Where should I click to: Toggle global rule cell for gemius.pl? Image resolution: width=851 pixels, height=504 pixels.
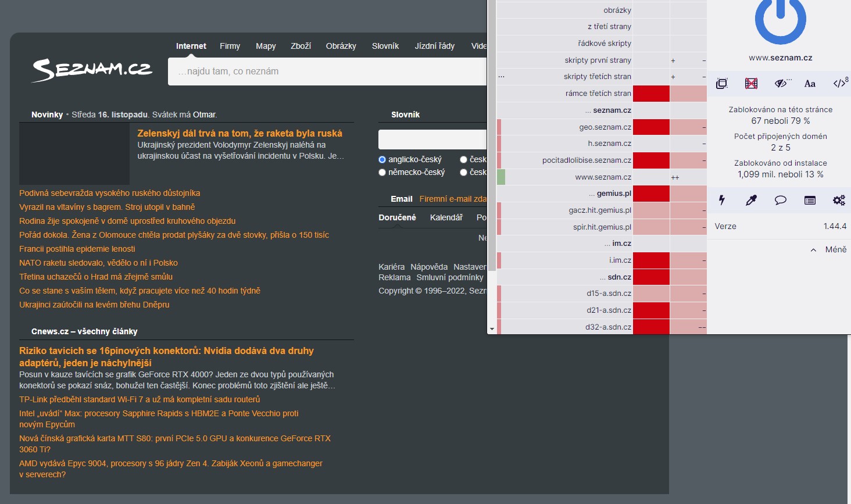pyautogui.click(x=651, y=194)
